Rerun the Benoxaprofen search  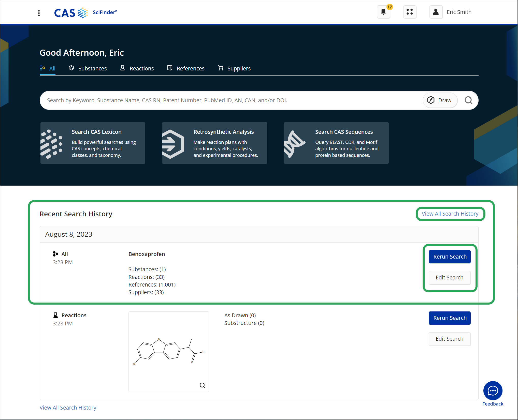click(450, 257)
